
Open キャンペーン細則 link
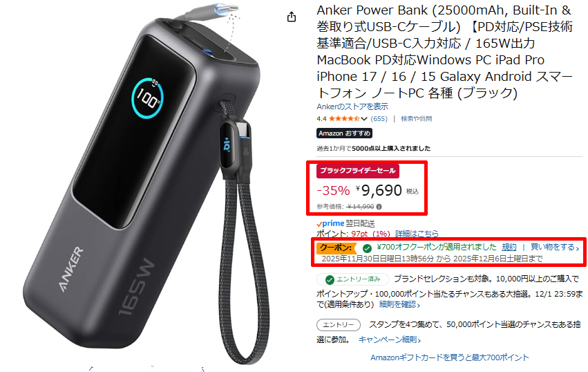point(390,340)
